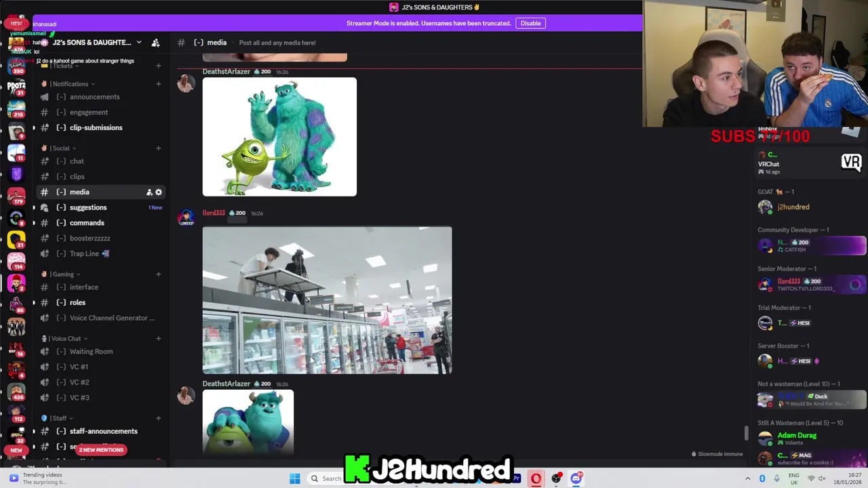Jump to 2 NEW MENTIONS

click(x=100, y=450)
